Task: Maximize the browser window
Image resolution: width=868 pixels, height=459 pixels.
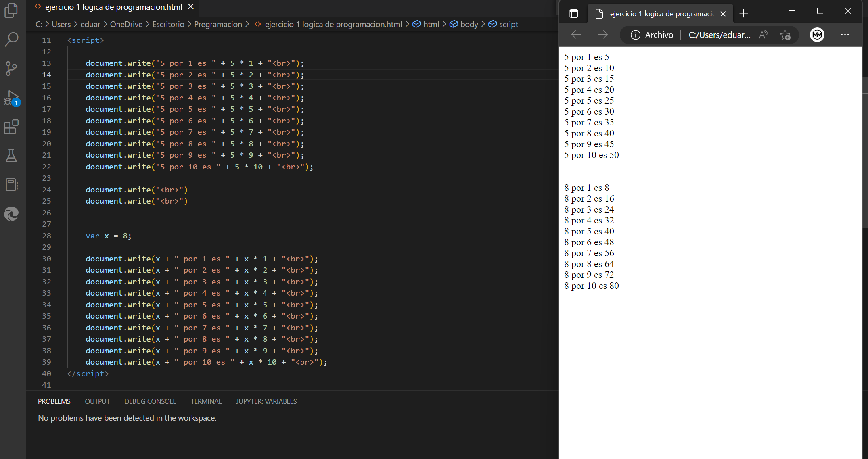Action: 820,11
